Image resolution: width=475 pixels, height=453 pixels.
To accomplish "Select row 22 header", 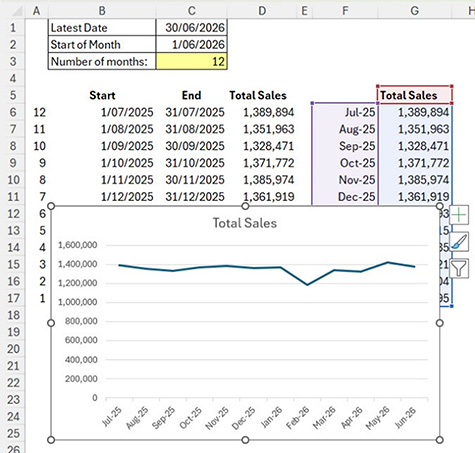I will (x=13, y=383).
